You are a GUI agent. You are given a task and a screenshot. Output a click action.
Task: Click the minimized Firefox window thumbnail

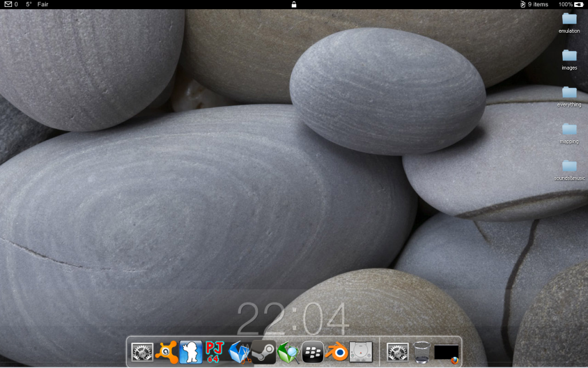[447, 352]
